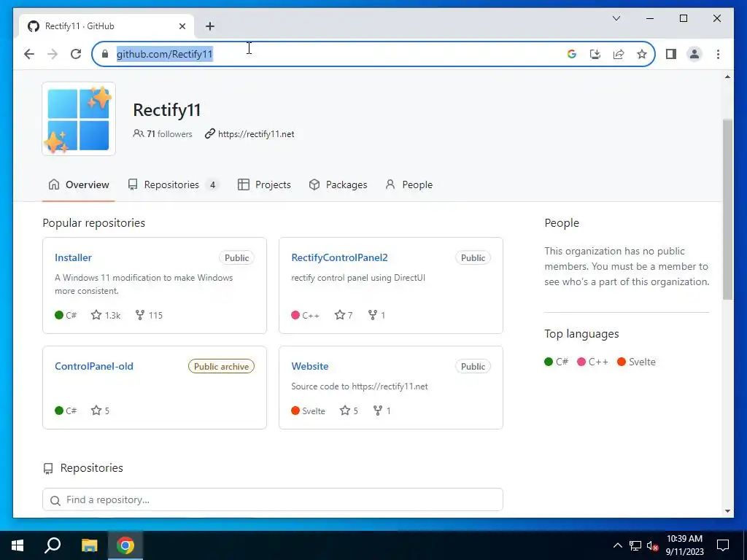
Task: View Website repository's 5 stars
Action: click(x=349, y=411)
